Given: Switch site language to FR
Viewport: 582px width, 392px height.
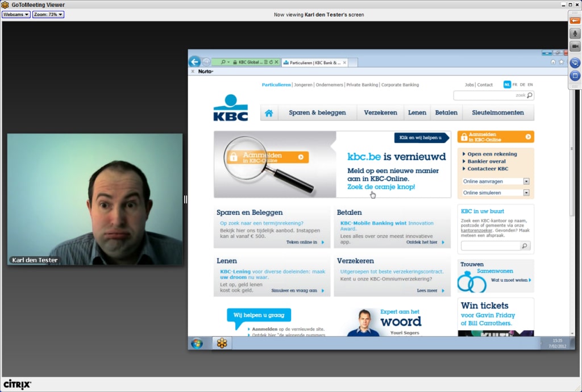Looking at the screenshot, I should tap(515, 85).
